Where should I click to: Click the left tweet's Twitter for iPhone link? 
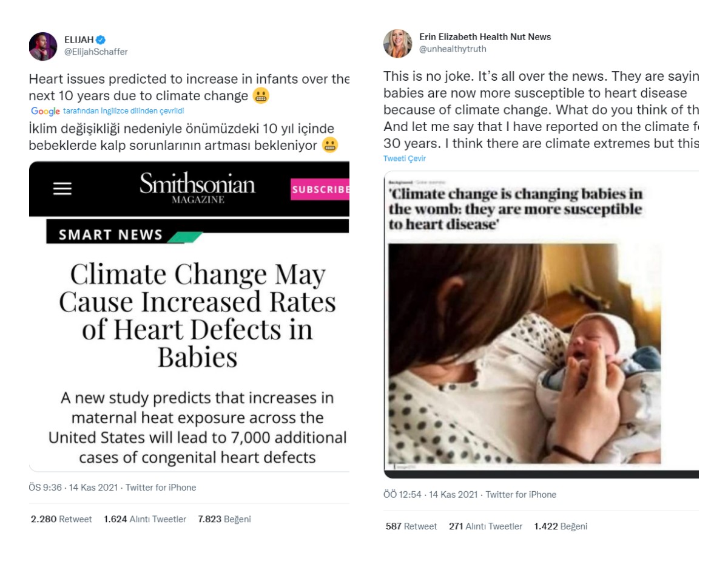[161, 488]
